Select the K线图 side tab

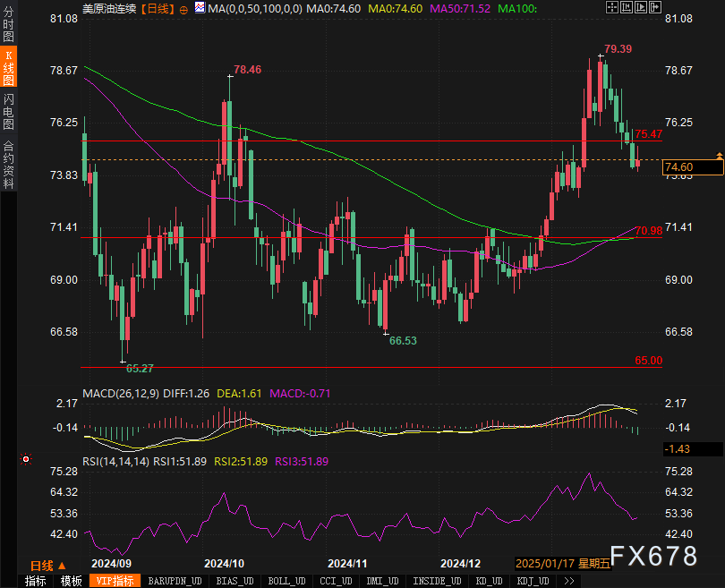[9, 68]
